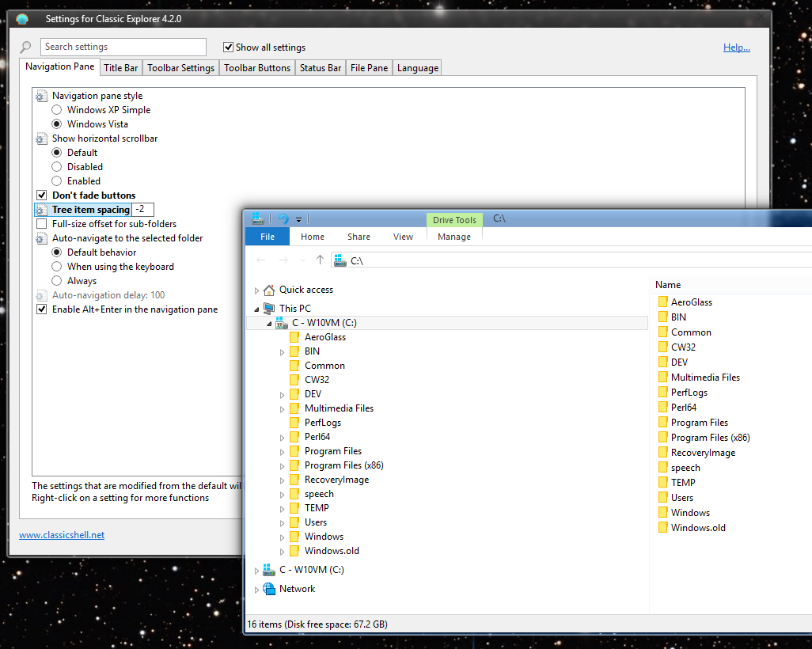Image resolution: width=812 pixels, height=649 pixels.
Task: Click the gear icon beside Navigation pane style
Action: tap(41, 96)
